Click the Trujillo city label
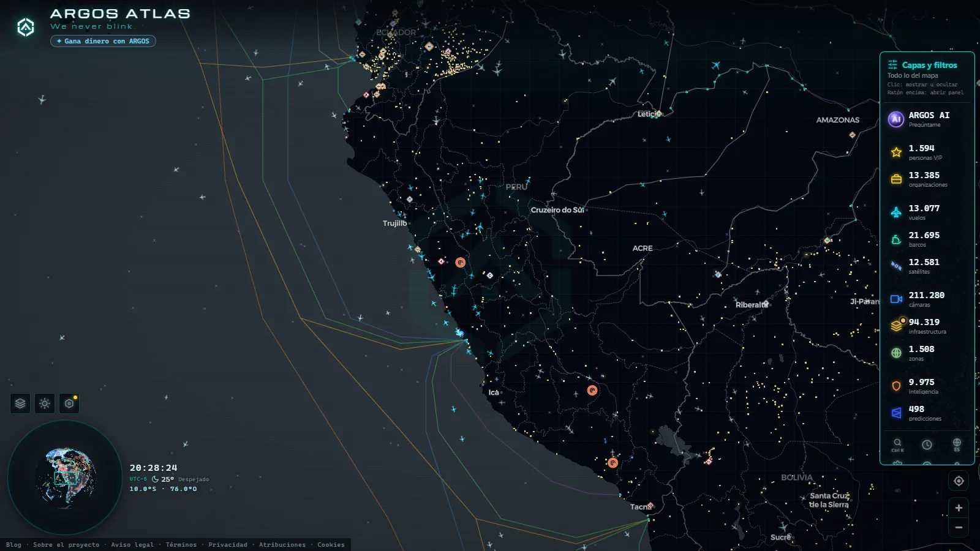 click(394, 223)
